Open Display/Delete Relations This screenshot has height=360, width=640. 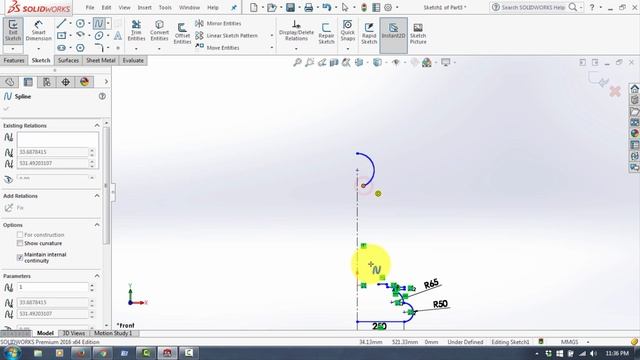(x=296, y=31)
